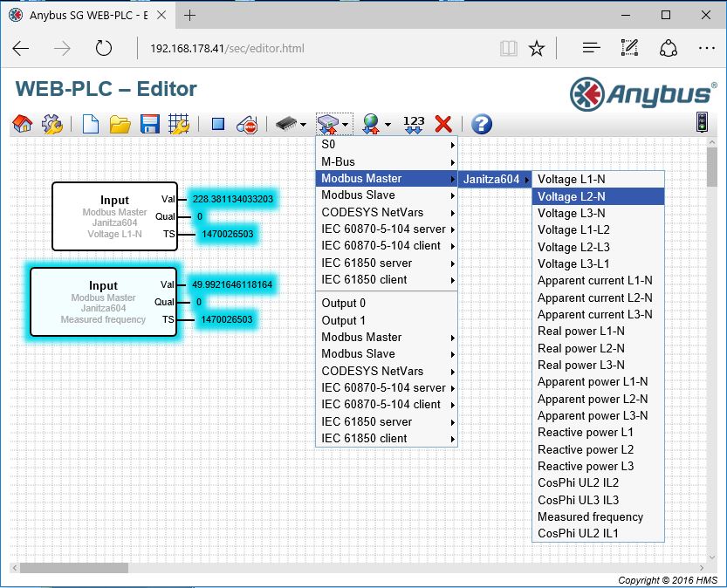Click the horizontal scrollbar thumb
The width and height of the screenshot is (727, 588).
pyautogui.click(x=74, y=568)
